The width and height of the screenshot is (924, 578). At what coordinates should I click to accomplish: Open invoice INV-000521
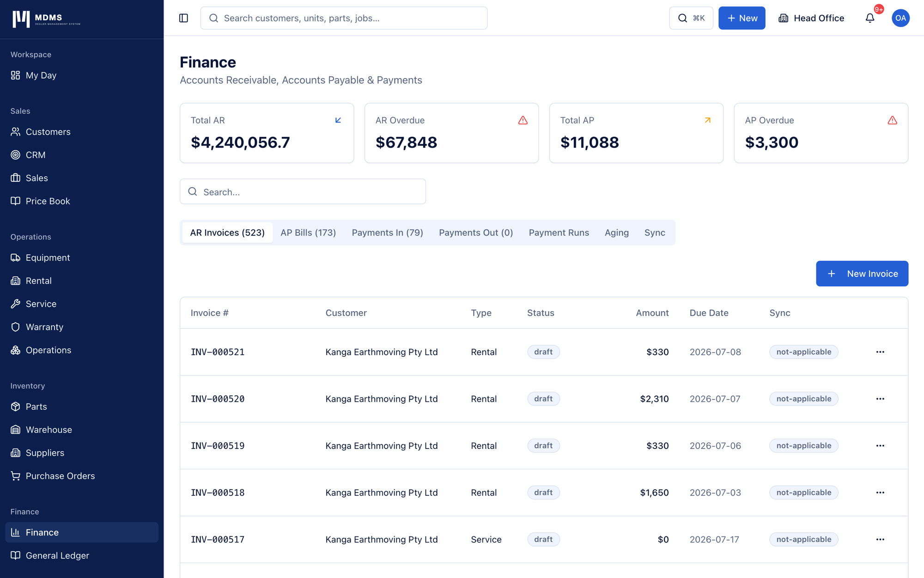(218, 352)
